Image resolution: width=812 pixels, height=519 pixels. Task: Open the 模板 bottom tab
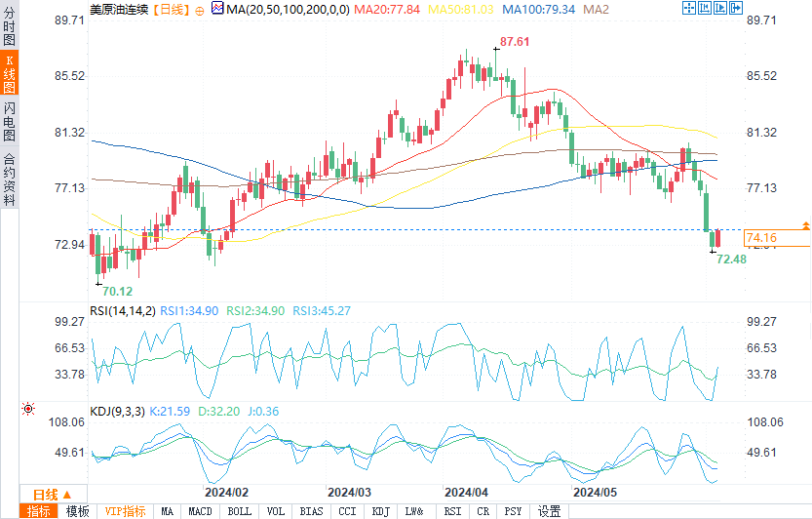coord(78,511)
